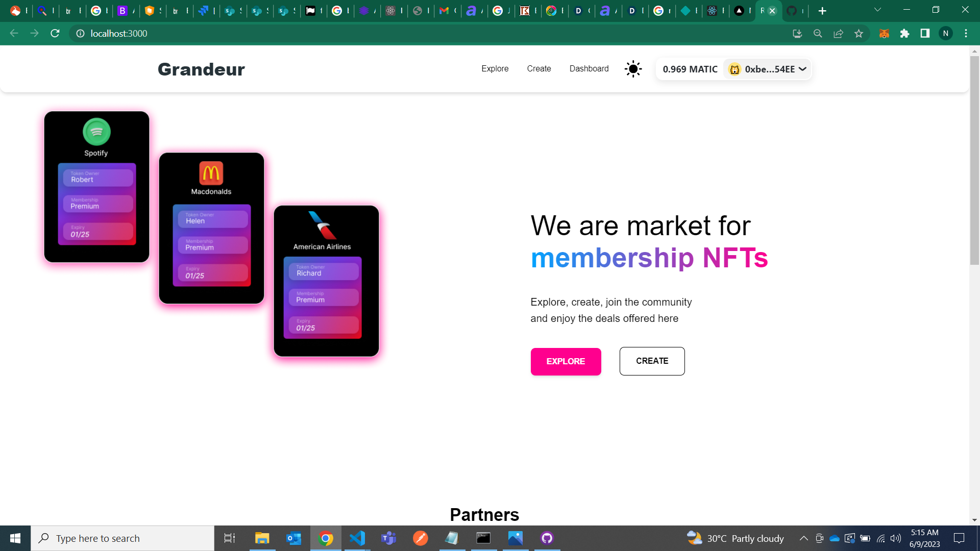Click the share page icon in address bar
The height and width of the screenshot is (551, 980).
(x=838, y=33)
